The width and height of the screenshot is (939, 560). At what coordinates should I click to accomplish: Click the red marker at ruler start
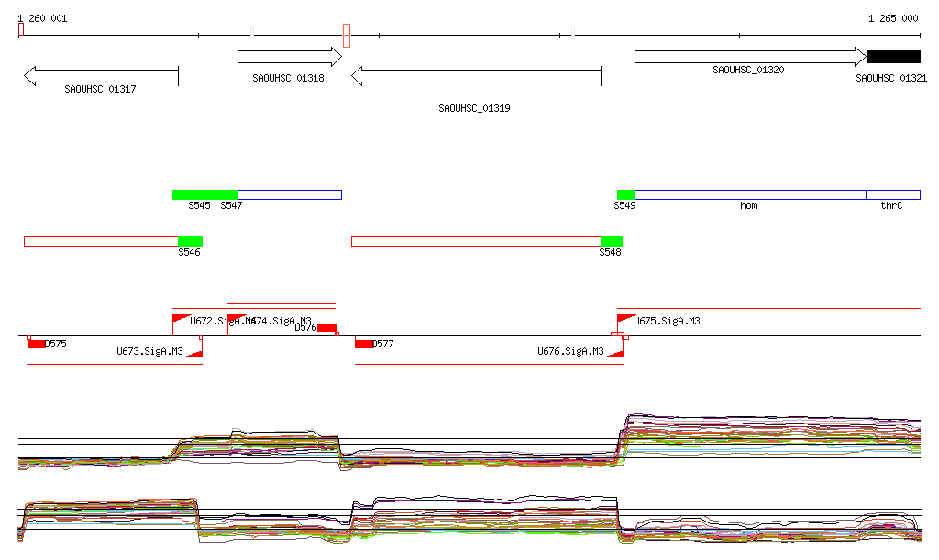point(21,29)
